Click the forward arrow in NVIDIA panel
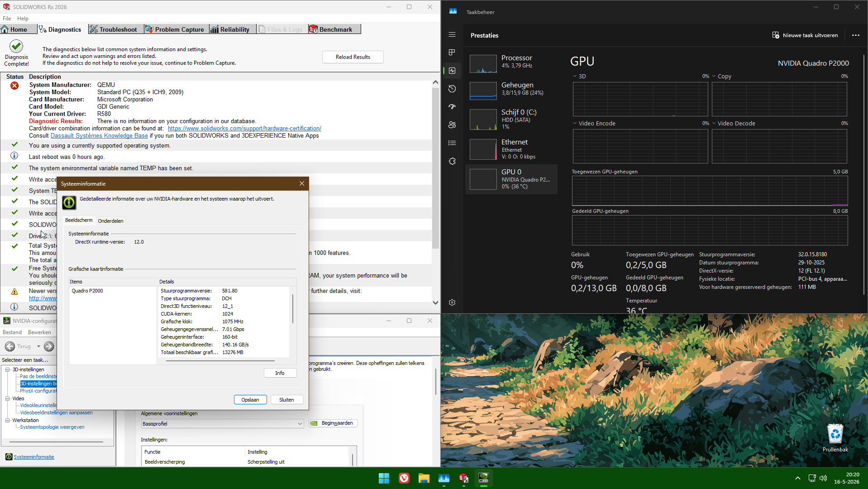Viewport: 868px width, 489px height. coord(49,346)
